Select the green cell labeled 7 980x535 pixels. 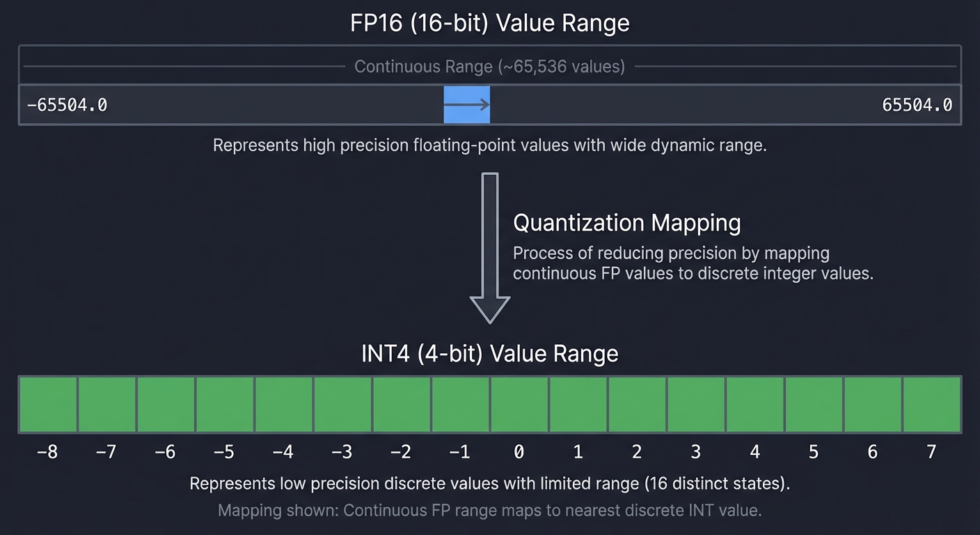coord(931,404)
